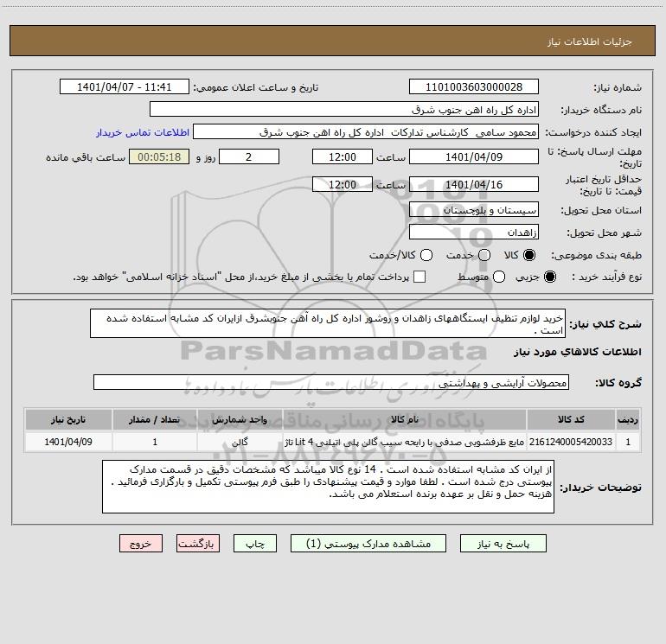The width and height of the screenshot is (666, 644).
Task: Click product name cell مایع ظرفشویی
Action: click(x=405, y=442)
